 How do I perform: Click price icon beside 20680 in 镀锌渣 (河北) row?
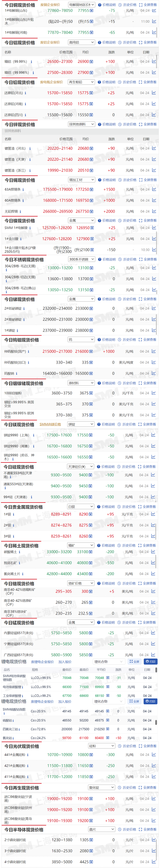coord(91,148)
